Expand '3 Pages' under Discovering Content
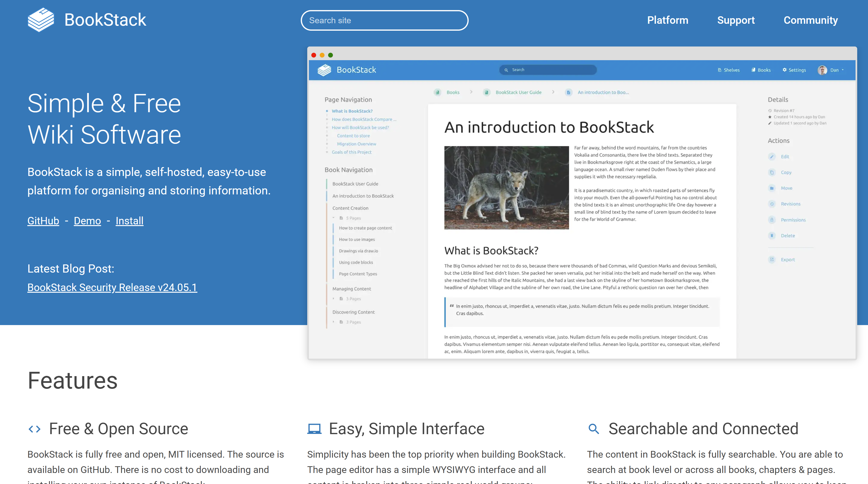 334,322
